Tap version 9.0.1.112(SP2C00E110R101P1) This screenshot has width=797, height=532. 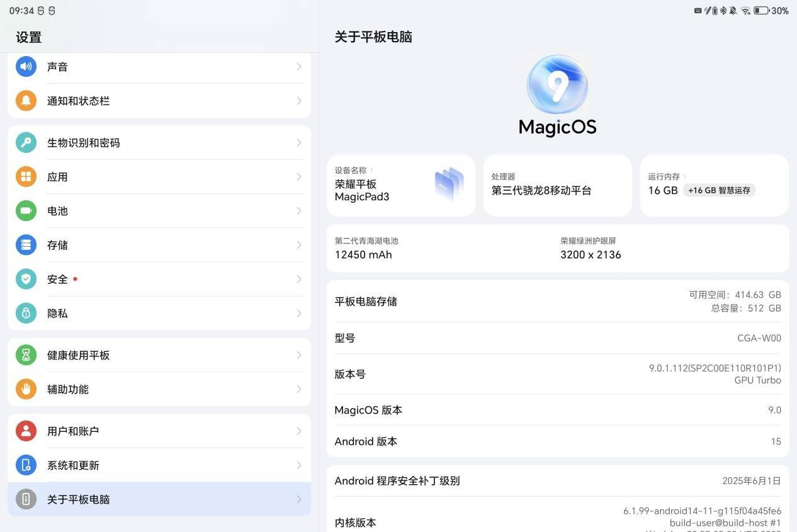point(715,368)
